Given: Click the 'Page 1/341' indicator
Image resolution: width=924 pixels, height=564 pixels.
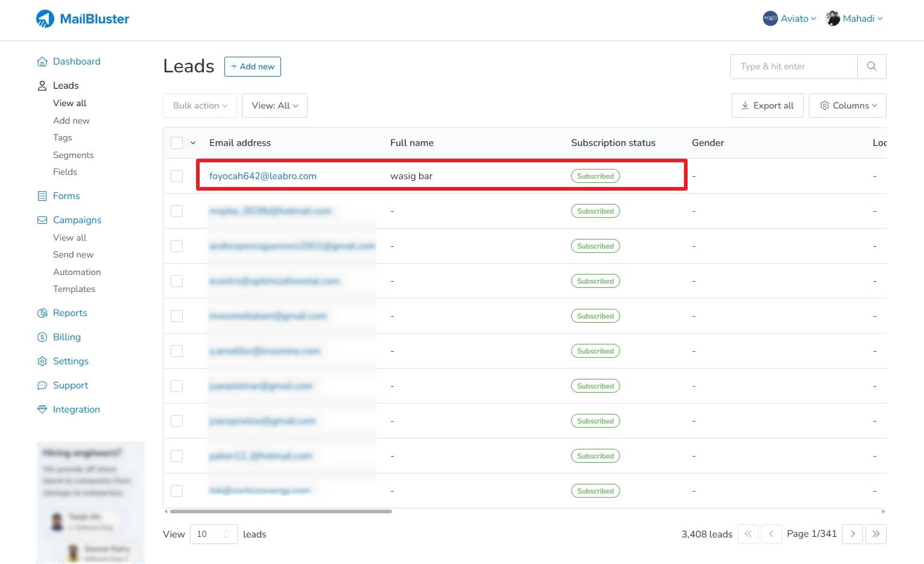Looking at the screenshot, I should [812, 534].
